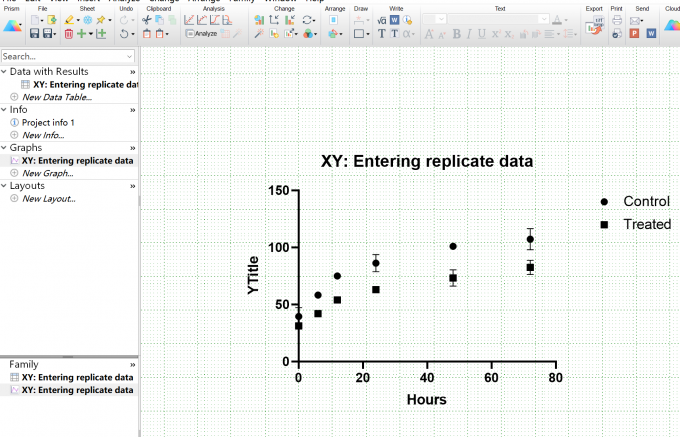Image resolution: width=680 pixels, height=437 pixels.
Task: Insert equation with square root icon
Action: click(x=382, y=20)
